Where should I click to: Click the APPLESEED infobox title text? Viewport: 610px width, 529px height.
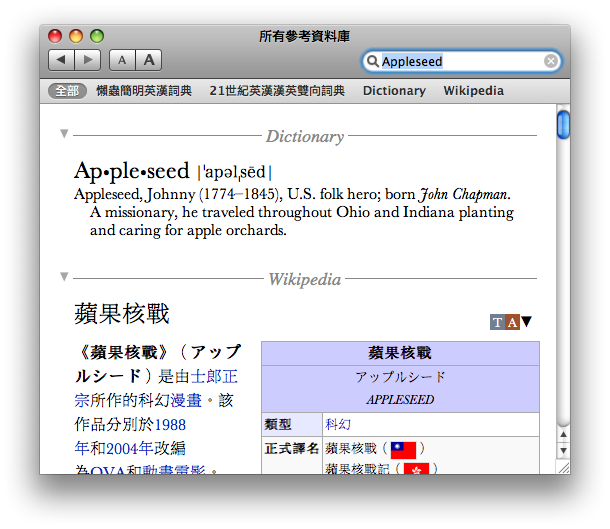(x=400, y=399)
